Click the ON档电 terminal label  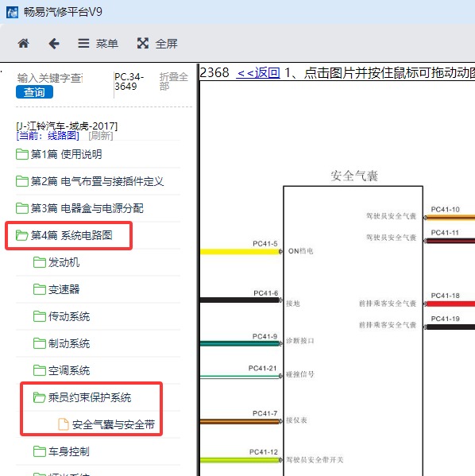click(x=300, y=251)
